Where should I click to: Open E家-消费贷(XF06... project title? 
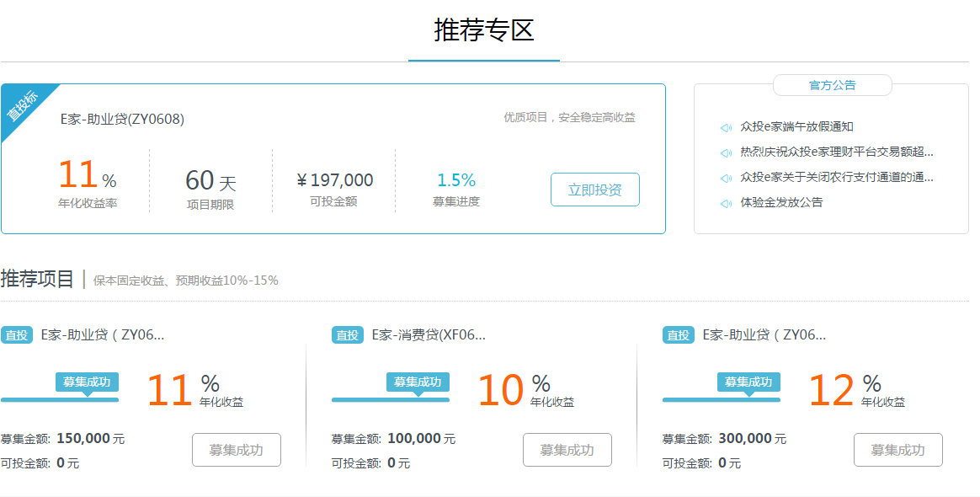pos(429,335)
